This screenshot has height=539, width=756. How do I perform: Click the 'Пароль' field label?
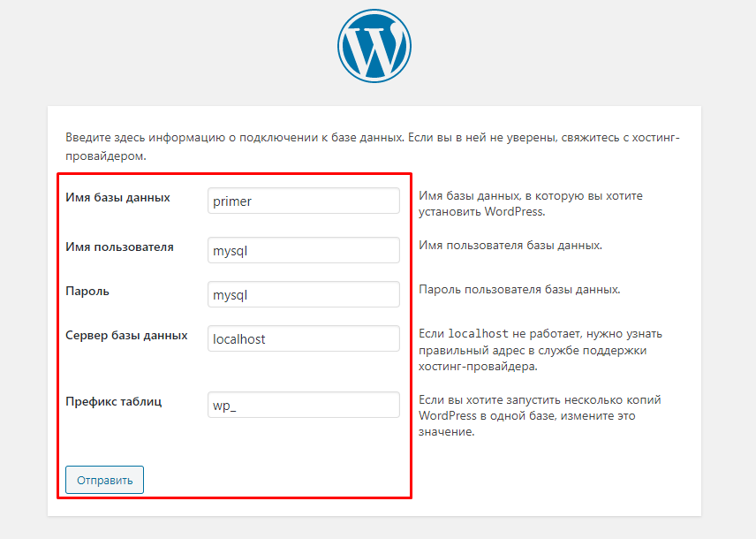point(87,291)
